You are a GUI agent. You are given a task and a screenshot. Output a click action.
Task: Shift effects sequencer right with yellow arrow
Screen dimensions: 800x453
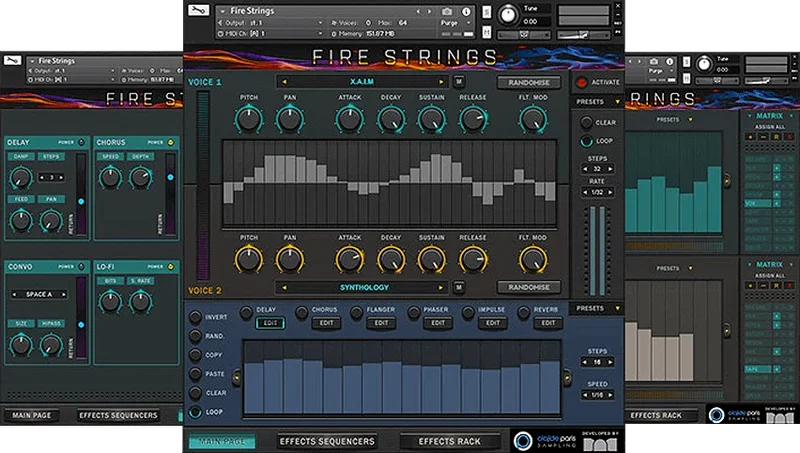coord(567,378)
